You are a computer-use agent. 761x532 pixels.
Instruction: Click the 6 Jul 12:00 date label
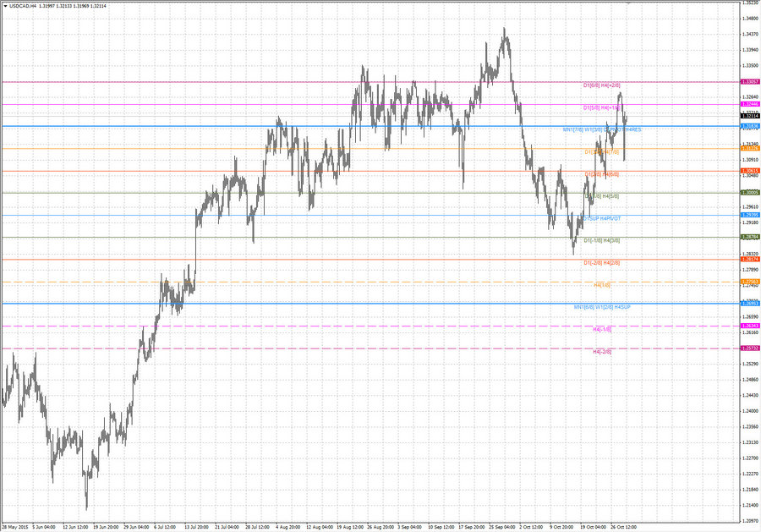pos(165,527)
